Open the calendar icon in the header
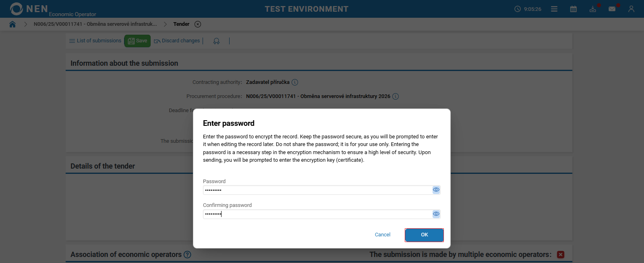Image resolution: width=644 pixels, height=263 pixels. 574,9
